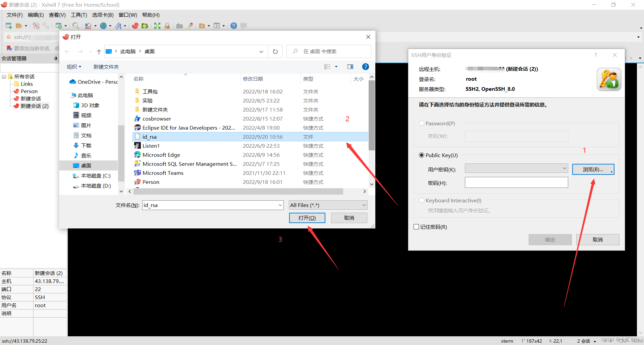Click the folder-plus toolbar icon
The height and width of the screenshot is (345, 644).
[x=202, y=26]
